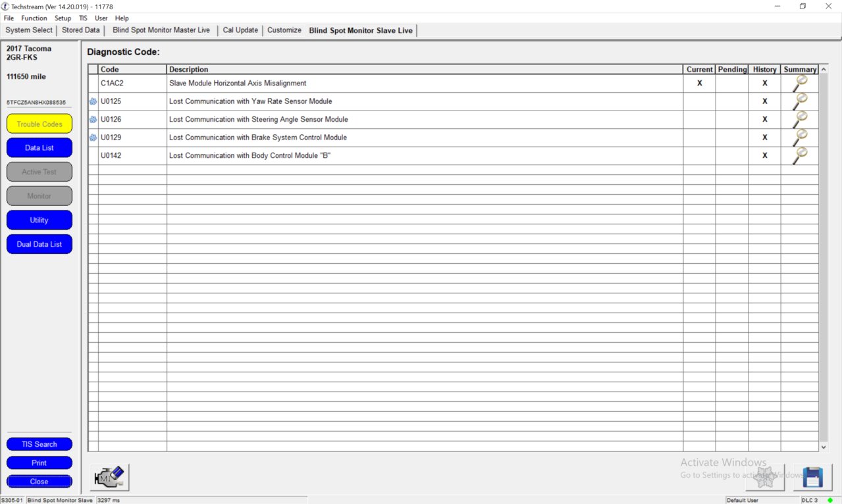842x504 pixels.
Task: Click the Close button in sidebar
Action: click(x=39, y=482)
